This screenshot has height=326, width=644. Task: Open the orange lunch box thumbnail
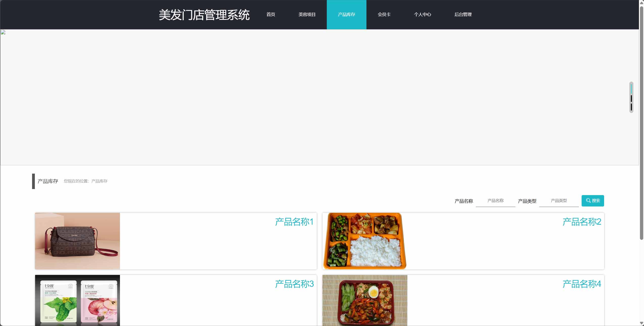[x=365, y=241]
